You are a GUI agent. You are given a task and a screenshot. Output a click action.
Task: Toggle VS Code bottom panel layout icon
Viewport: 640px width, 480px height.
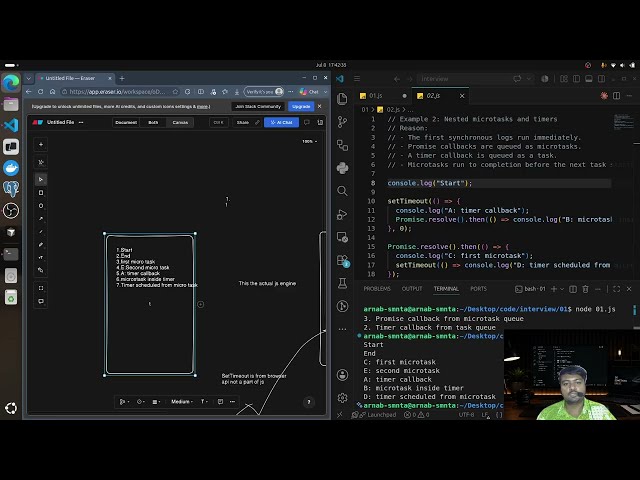pyautogui.click(x=589, y=78)
